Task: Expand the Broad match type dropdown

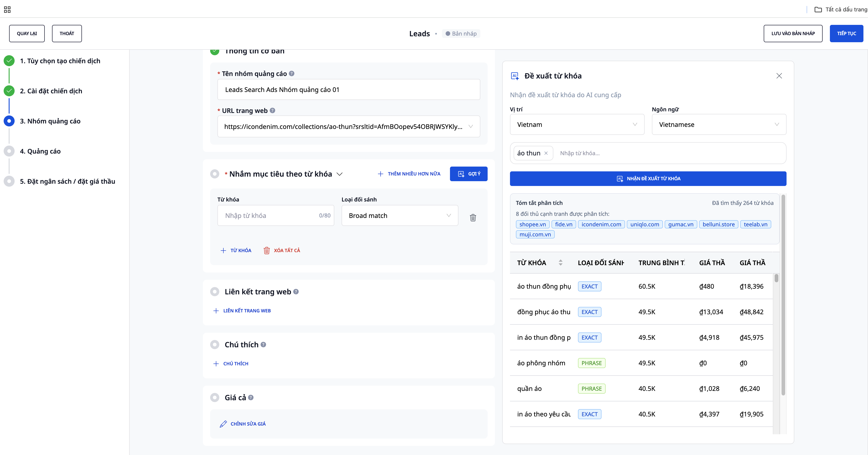Action: click(400, 216)
